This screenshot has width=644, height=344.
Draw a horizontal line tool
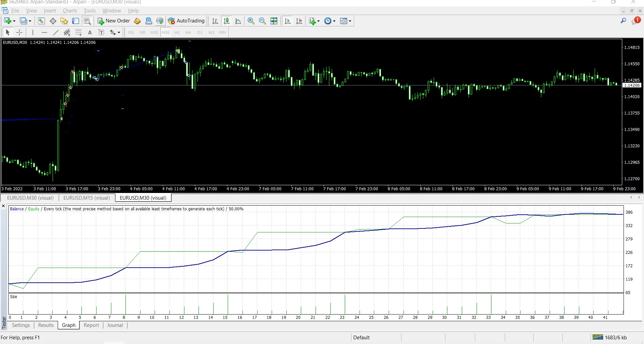point(44,32)
